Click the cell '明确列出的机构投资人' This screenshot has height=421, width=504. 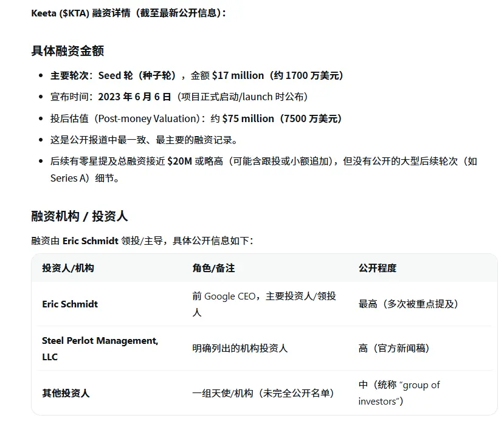pos(240,349)
